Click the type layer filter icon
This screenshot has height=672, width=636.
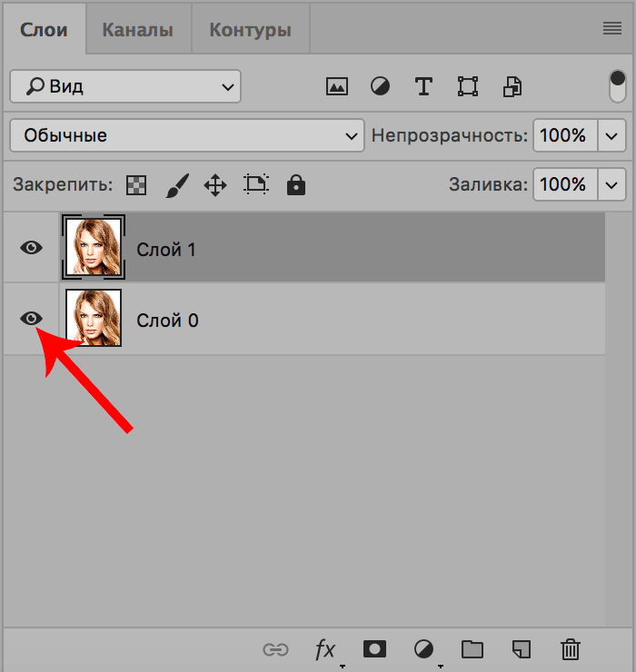point(423,87)
